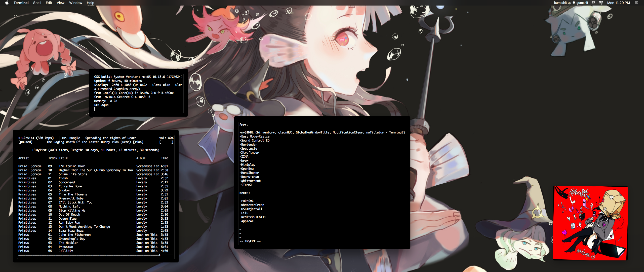Open the Apple menu
Image resolution: width=644 pixels, height=272 pixels.
pyautogui.click(x=7, y=3)
